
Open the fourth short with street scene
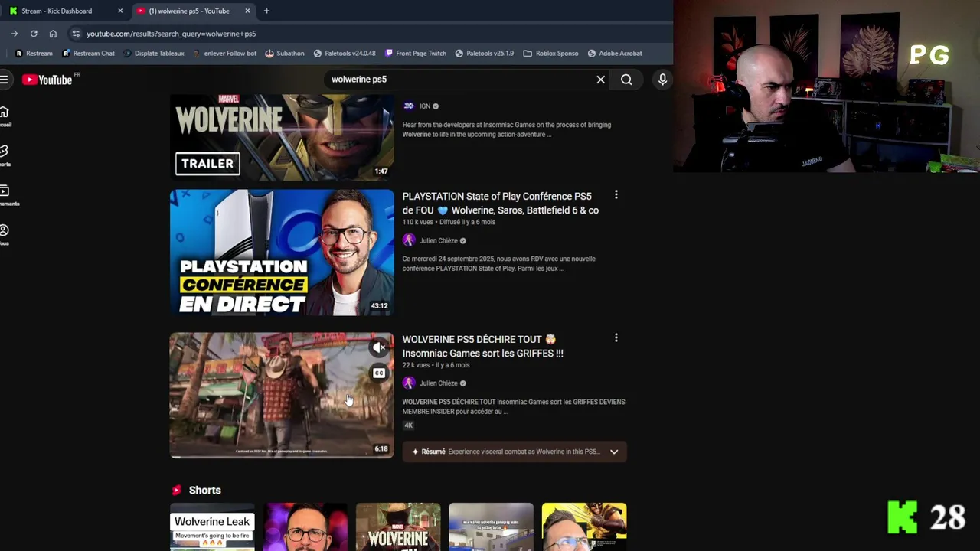[x=491, y=527]
